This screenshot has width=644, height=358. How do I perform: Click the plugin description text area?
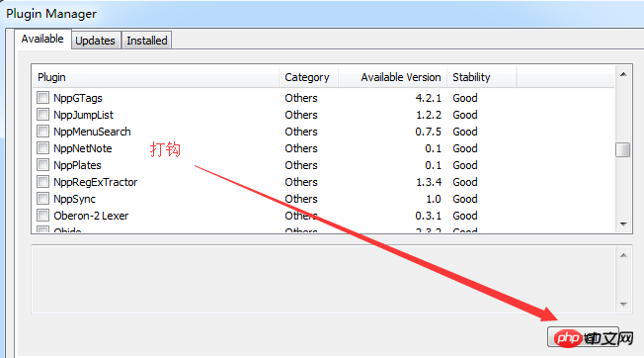(x=324, y=280)
